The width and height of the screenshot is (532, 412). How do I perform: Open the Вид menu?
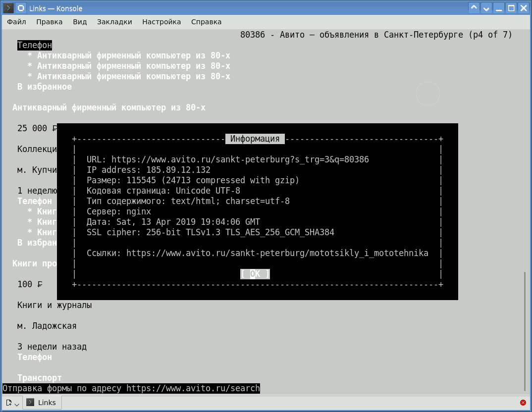[x=80, y=22]
